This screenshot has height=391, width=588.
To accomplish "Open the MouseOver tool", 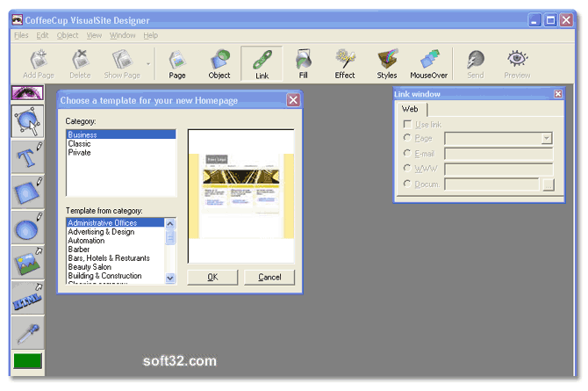I will click(428, 64).
